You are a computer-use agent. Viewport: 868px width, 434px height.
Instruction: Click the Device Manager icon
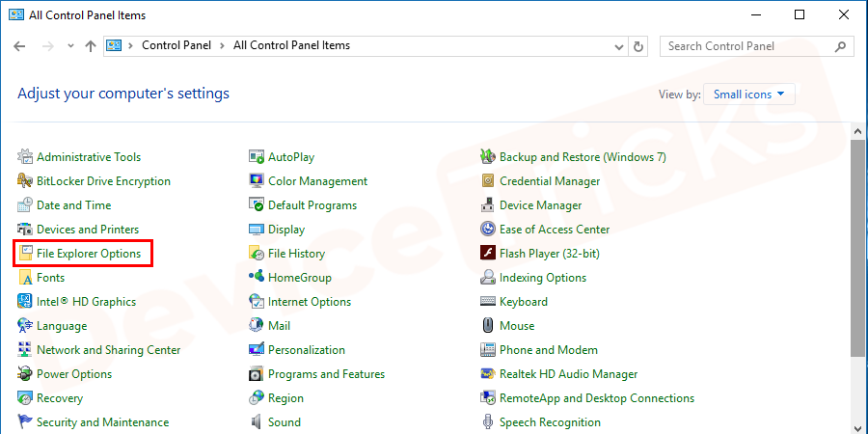488,205
